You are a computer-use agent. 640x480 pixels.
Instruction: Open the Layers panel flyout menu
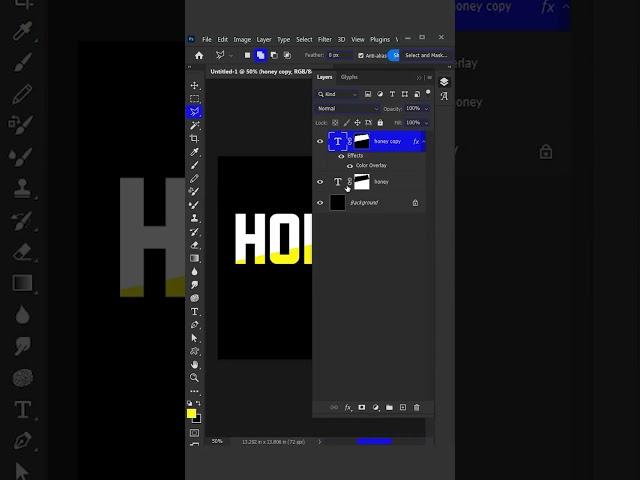429,77
